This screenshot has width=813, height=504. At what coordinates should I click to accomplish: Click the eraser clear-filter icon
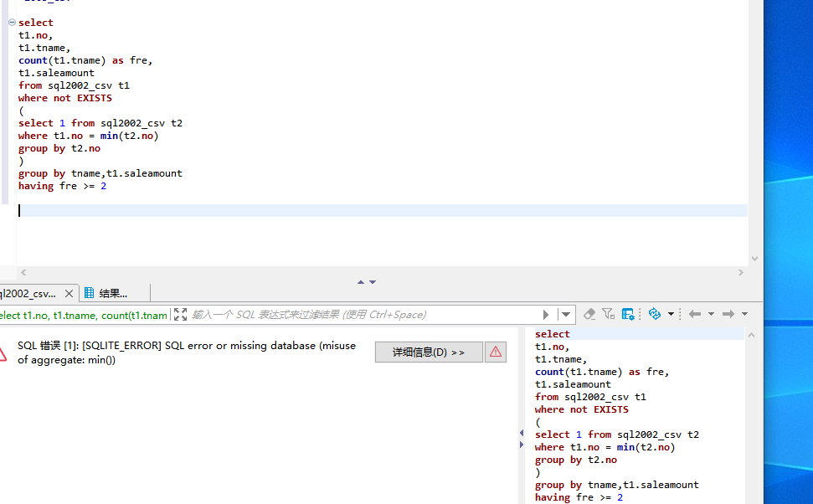click(x=589, y=314)
